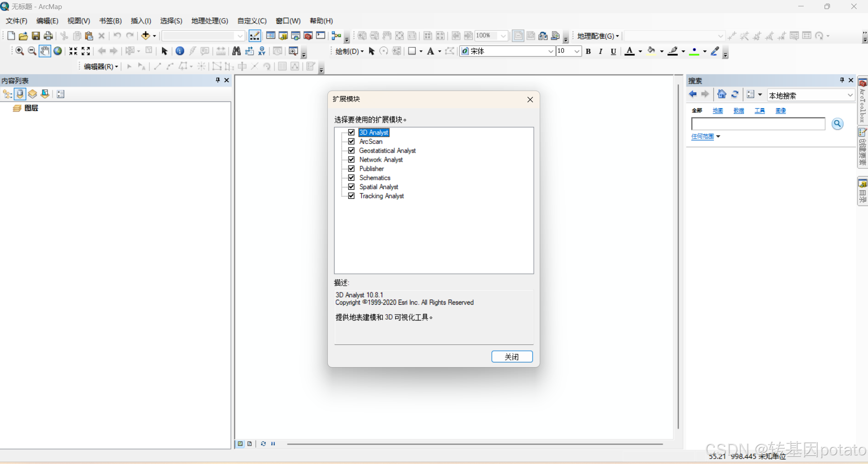Pick the fill color bucket swatch
This screenshot has height=464, width=868.
pos(651,51)
